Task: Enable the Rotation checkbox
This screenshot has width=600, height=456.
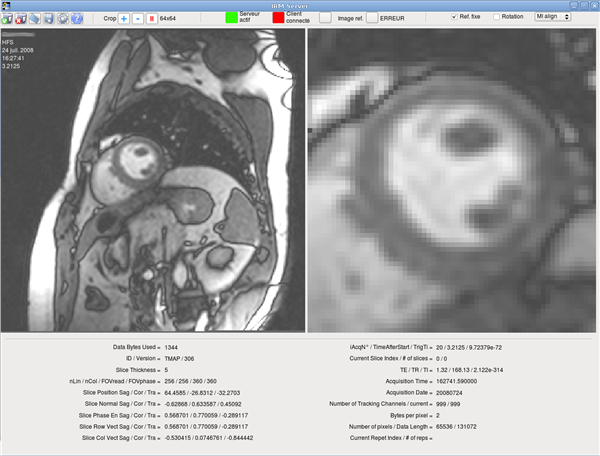Action: point(496,17)
